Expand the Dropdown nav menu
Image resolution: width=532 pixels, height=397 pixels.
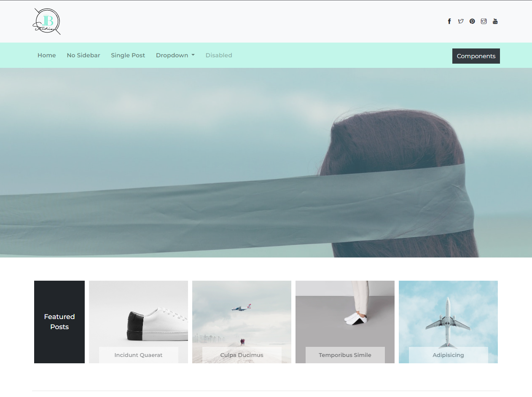[175, 55]
